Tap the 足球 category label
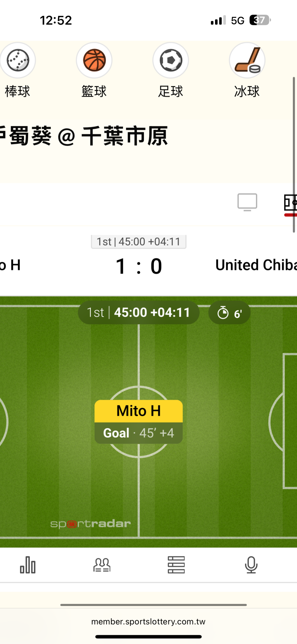 (170, 91)
